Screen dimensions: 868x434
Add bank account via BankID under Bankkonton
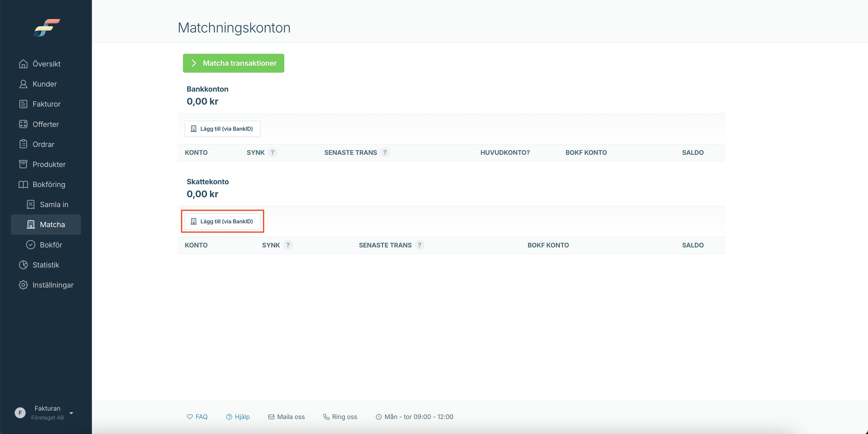pyautogui.click(x=222, y=129)
